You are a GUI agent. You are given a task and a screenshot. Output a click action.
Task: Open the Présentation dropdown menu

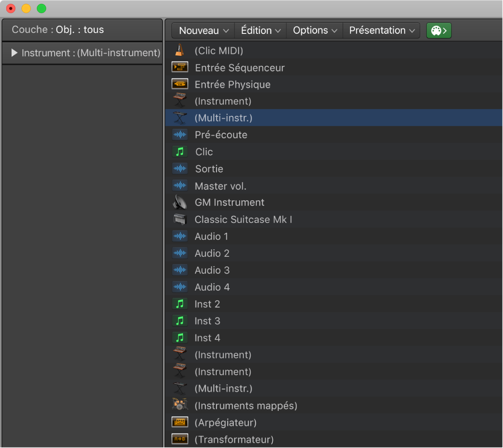click(x=382, y=31)
